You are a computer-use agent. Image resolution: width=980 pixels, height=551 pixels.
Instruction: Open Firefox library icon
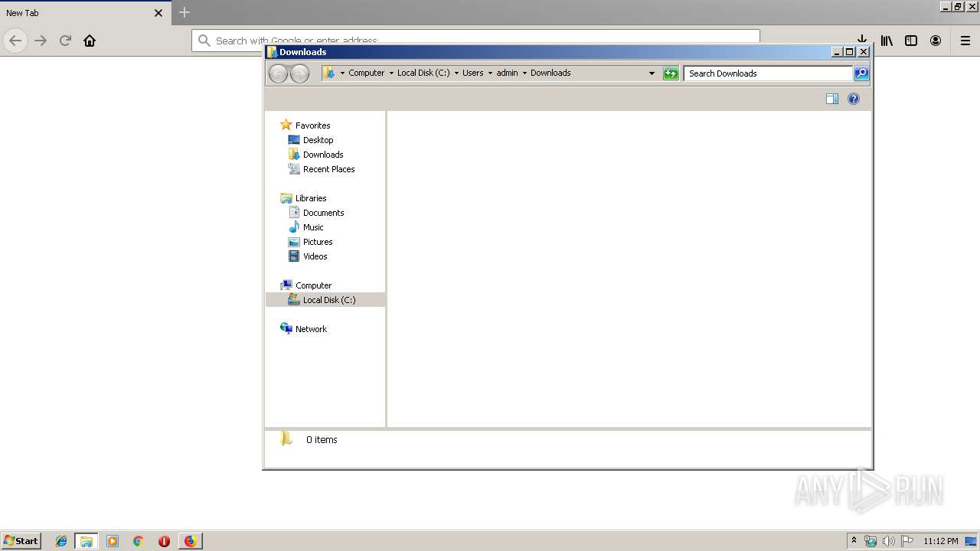[887, 41]
